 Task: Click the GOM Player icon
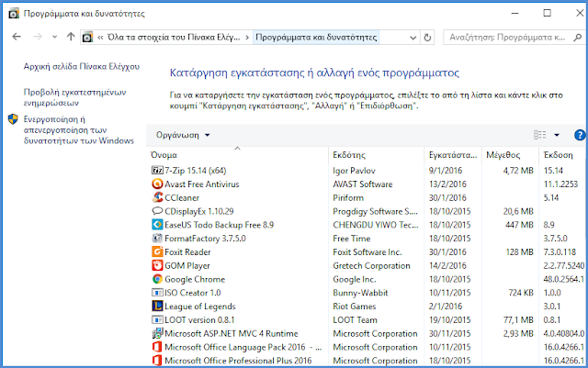coord(157,265)
